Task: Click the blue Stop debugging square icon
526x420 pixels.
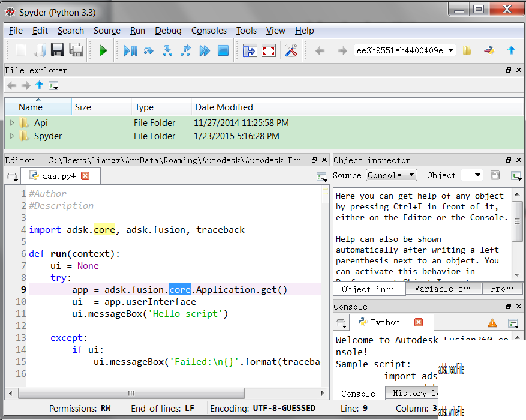Action: click(x=223, y=51)
